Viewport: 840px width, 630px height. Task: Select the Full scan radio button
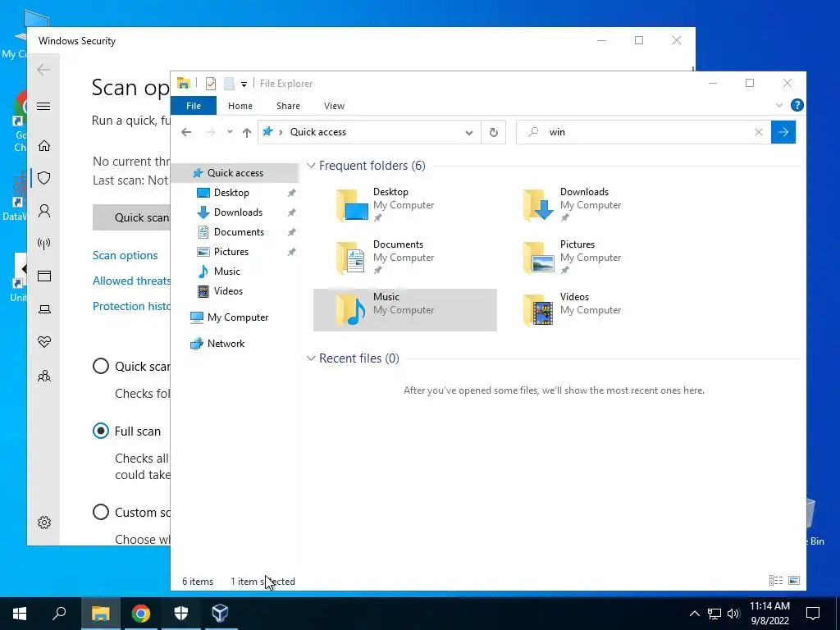click(x=101, y=431)
